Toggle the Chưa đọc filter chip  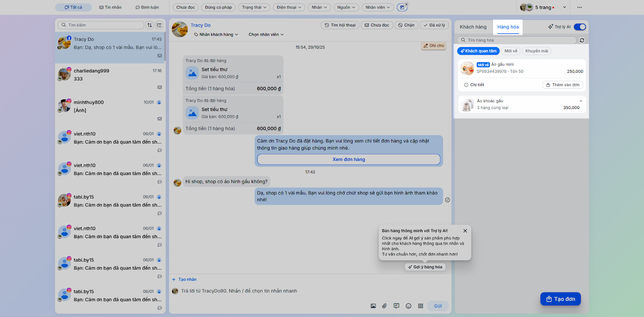[x=185, y=7]
